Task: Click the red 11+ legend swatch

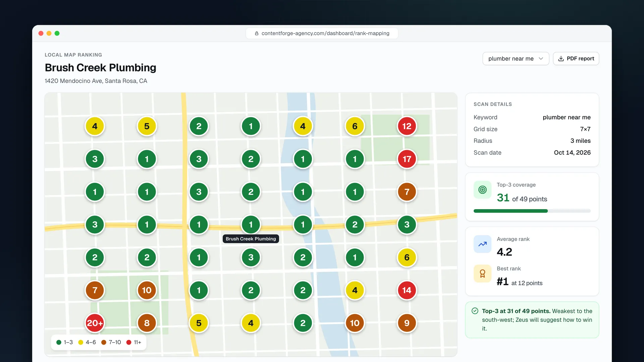Action: 129,342
